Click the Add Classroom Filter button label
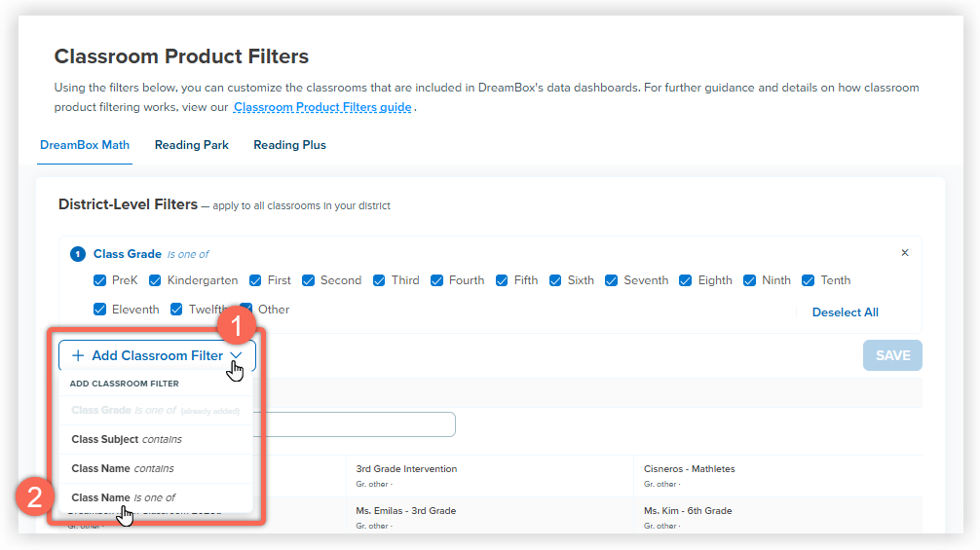Image resolution: width=980 pixels, height=550 pixels. point(158,355)
